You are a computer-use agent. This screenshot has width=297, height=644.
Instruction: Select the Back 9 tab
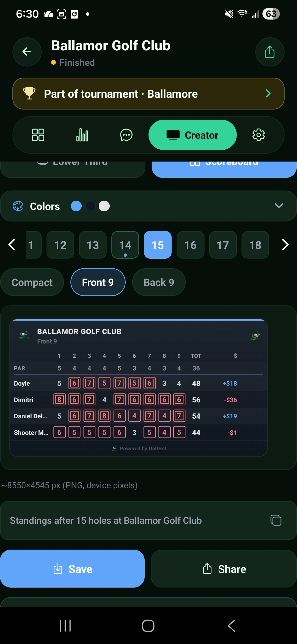(x=159, y=282)
